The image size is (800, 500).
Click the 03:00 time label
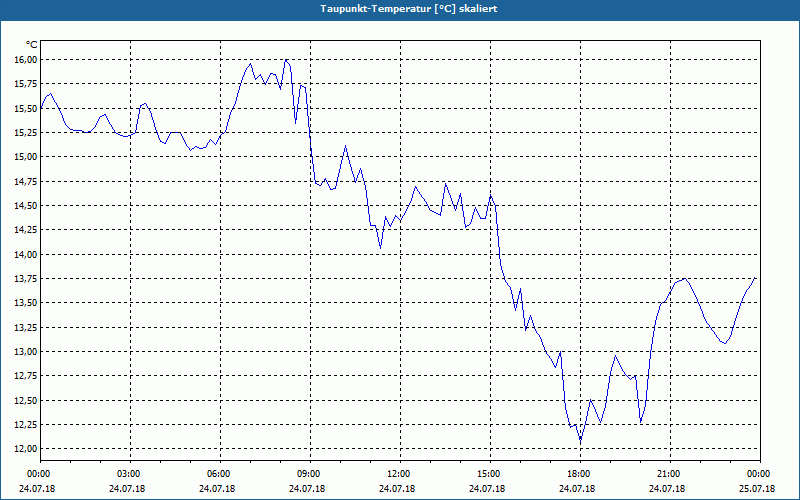coord(131,474)
